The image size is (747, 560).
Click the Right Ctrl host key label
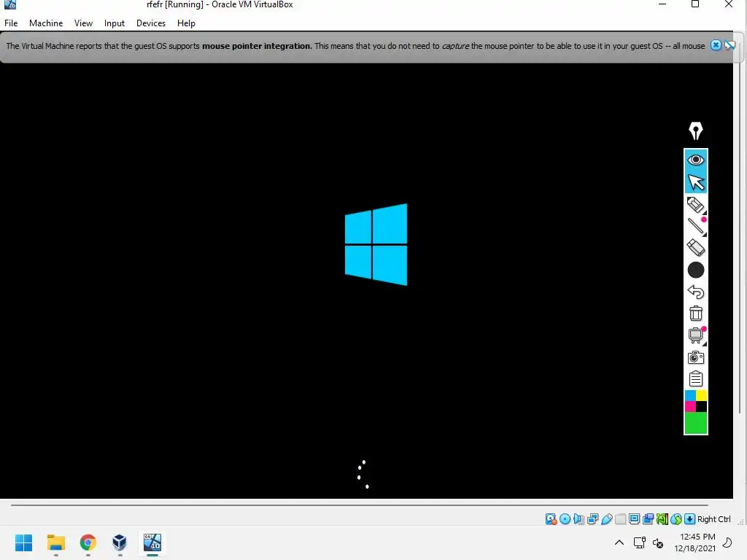[x=713, y=519]
